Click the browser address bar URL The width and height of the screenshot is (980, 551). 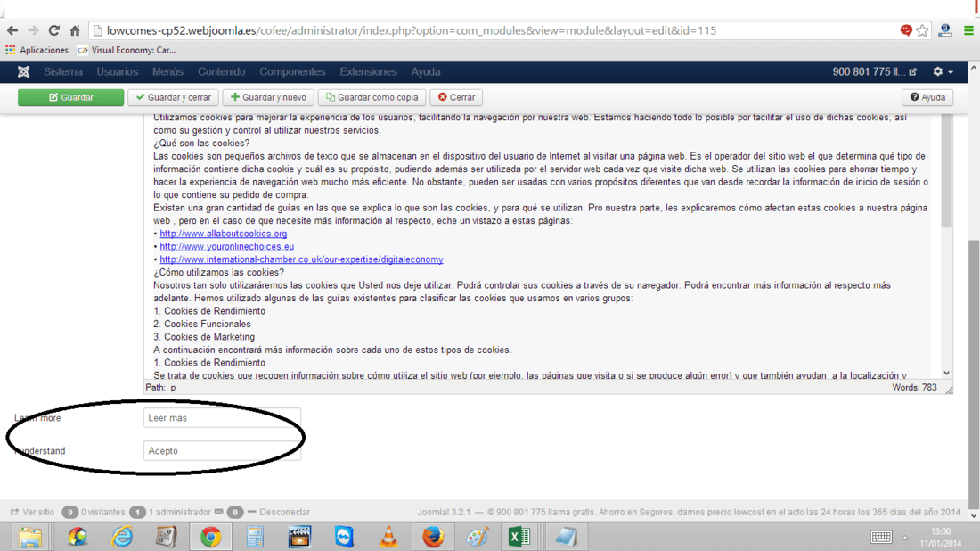412,30
